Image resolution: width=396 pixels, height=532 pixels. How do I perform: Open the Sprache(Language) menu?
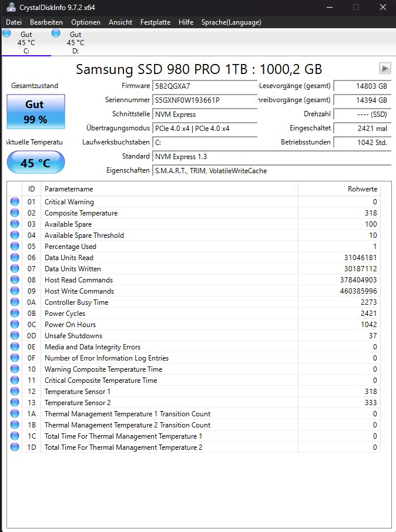point(231,22)
